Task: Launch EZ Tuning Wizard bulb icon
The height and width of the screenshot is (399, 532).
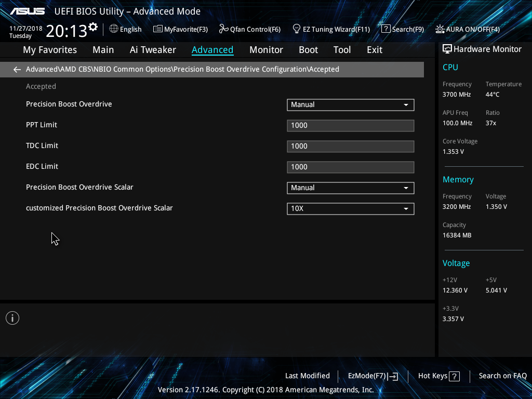Action: (297, 29)
